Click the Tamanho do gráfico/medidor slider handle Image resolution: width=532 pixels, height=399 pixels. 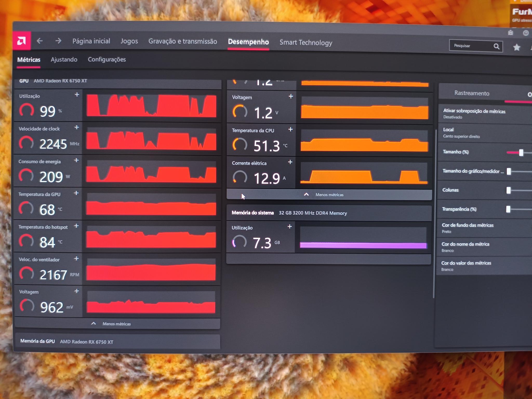tap(509, 171)
